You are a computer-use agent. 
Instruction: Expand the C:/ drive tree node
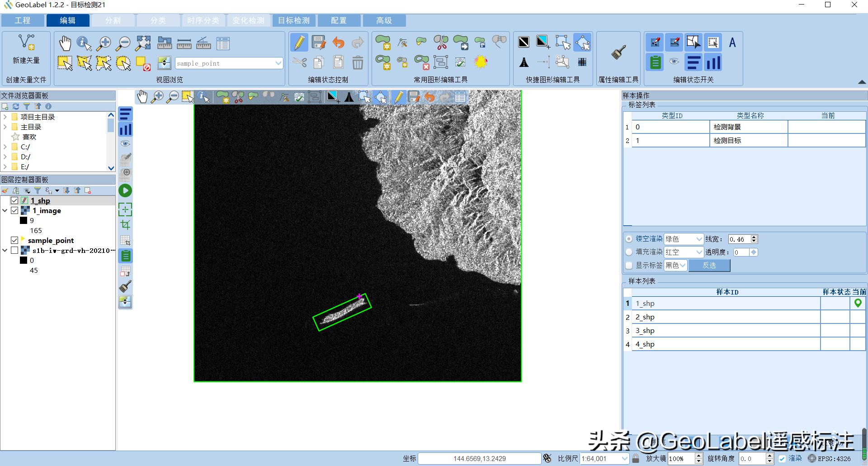pyautogui.click(x=5, y=147)
